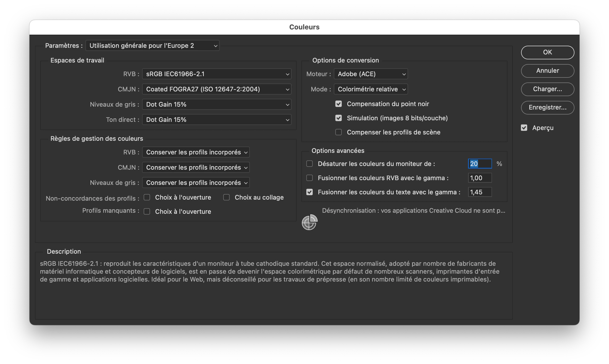The image size is (609, 364).
Task: Enable Profils manquants Choix à l'ouverture
Action: 147,211
